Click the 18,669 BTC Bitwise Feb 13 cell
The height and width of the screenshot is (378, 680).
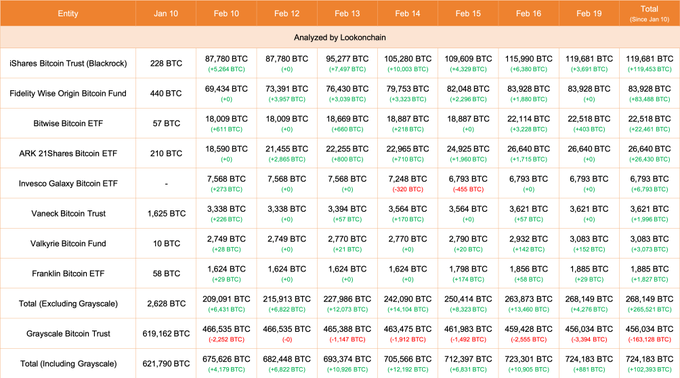(347, 124)
